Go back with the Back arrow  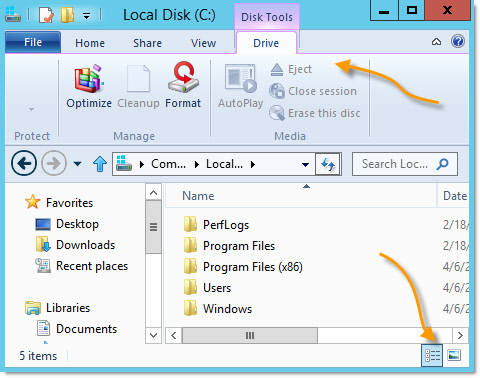tap(24, 163)
